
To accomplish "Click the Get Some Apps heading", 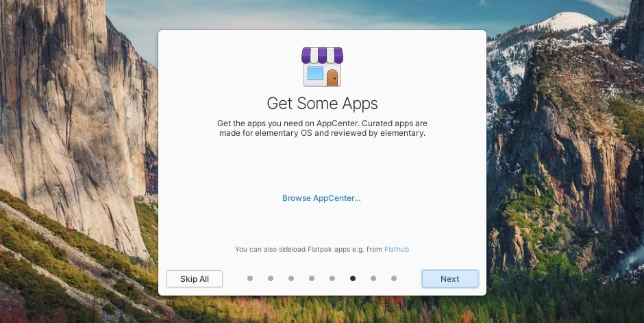I will click(323, 104).
